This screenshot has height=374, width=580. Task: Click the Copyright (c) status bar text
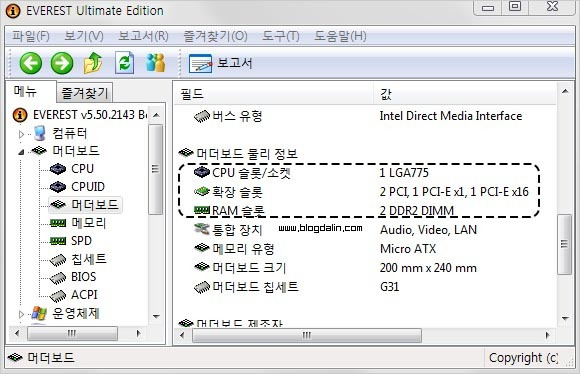[523, 358]
